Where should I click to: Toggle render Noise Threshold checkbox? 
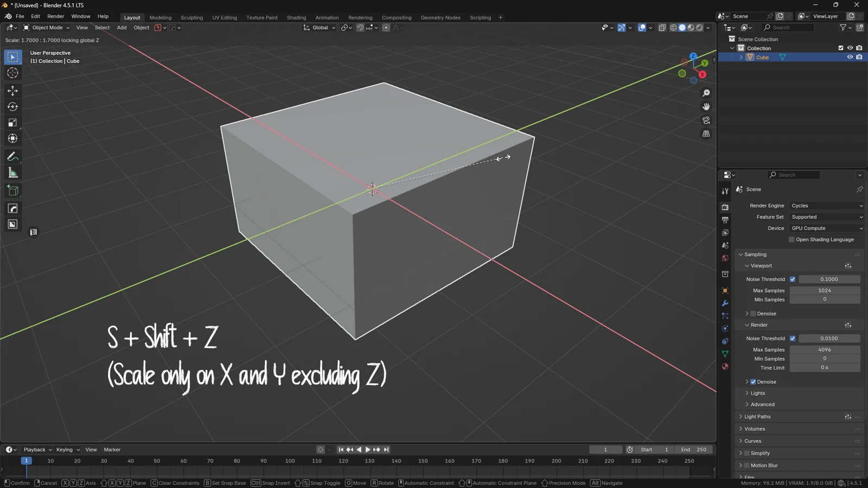[793, 338]
